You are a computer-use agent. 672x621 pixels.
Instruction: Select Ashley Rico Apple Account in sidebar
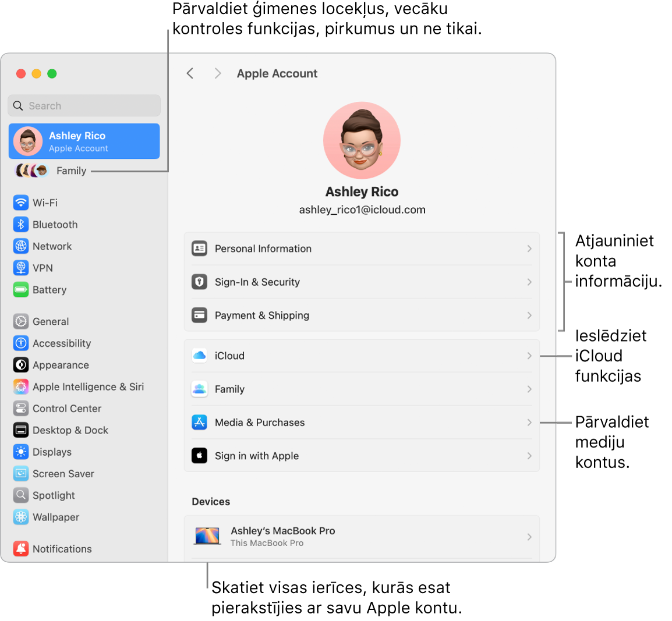[x=84, y=141]
